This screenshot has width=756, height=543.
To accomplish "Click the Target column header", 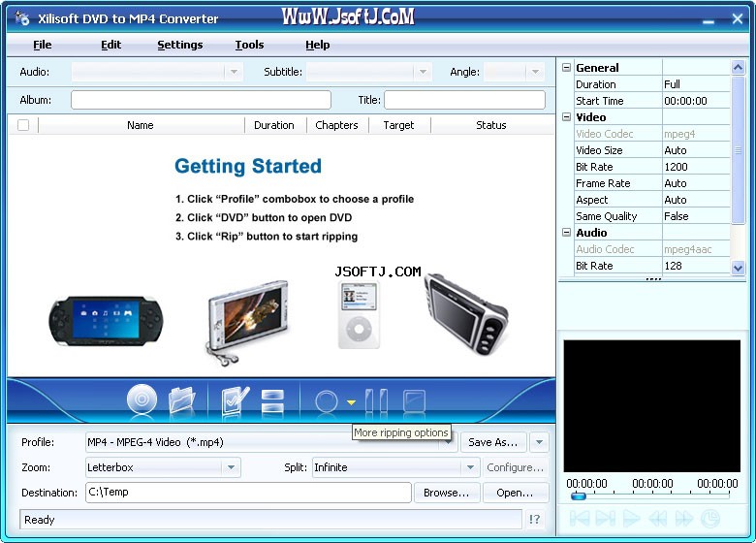I will pyautogui.click(x=398, y=125).
